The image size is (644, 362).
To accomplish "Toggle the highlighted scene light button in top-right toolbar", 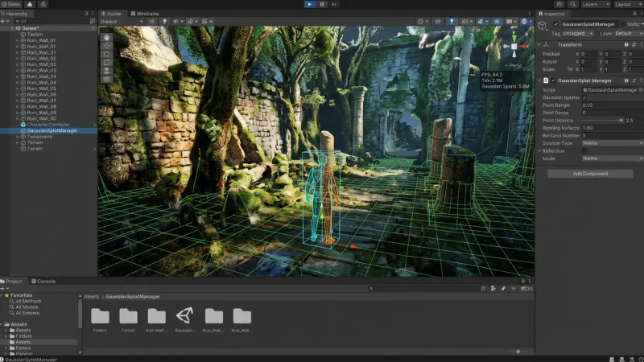I will click(x=452, y=22).
